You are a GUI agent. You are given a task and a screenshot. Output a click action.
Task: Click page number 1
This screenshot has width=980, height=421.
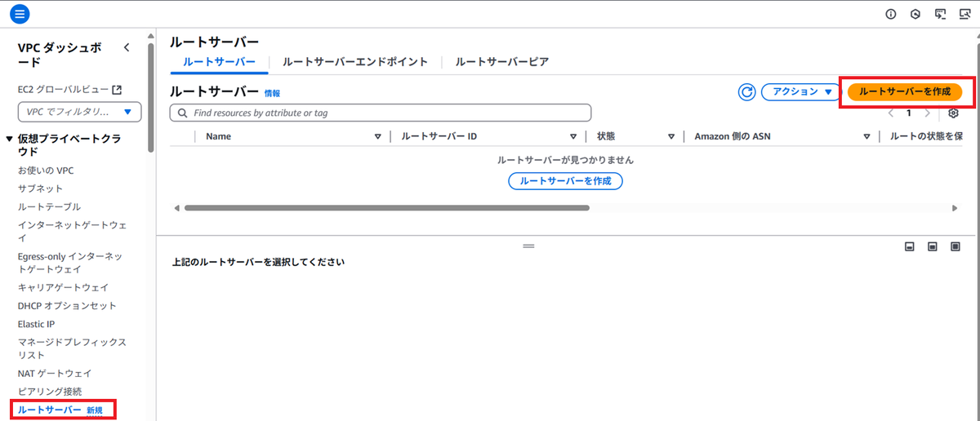[909, 113]
